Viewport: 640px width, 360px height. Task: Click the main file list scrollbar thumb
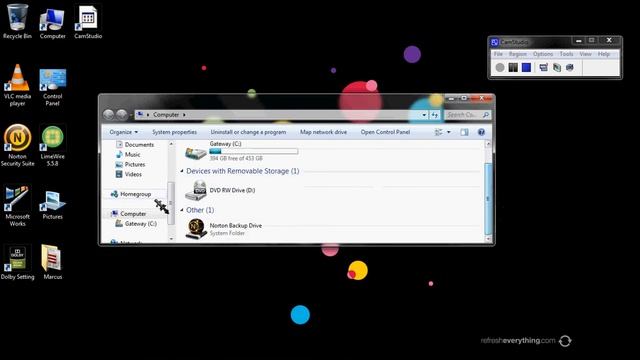(487, 198)
